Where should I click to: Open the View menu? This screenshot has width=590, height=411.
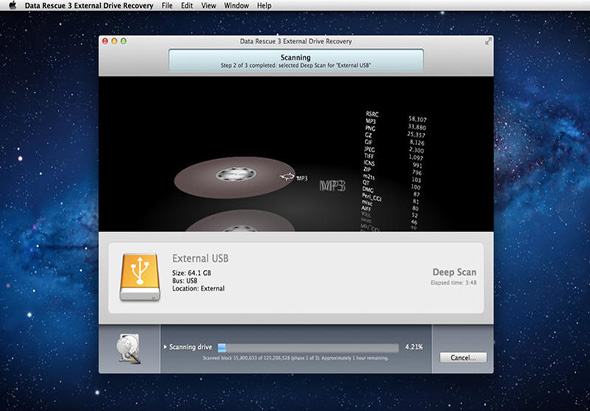[208, 6]
